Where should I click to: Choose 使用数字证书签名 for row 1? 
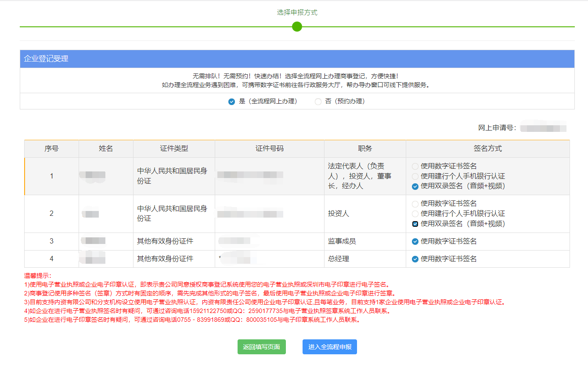415,166
